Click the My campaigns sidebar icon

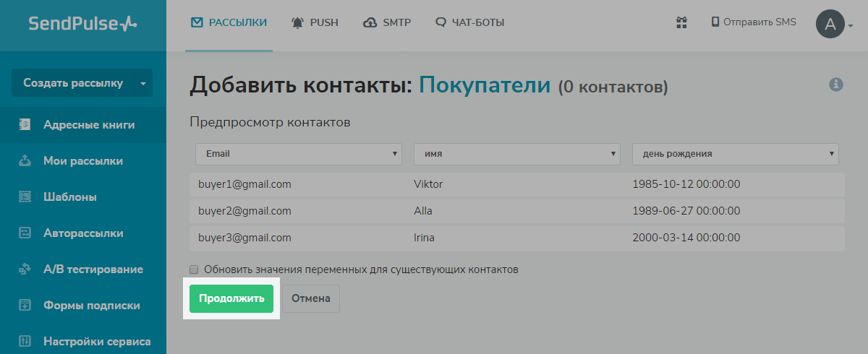25,161
